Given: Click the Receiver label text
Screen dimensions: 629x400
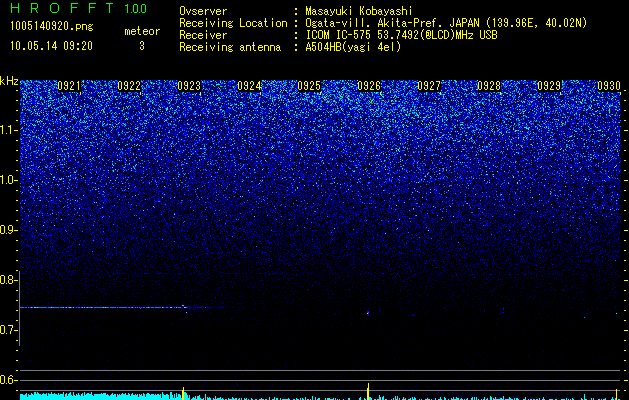Looking at the screenshot, I should point(203,35).
